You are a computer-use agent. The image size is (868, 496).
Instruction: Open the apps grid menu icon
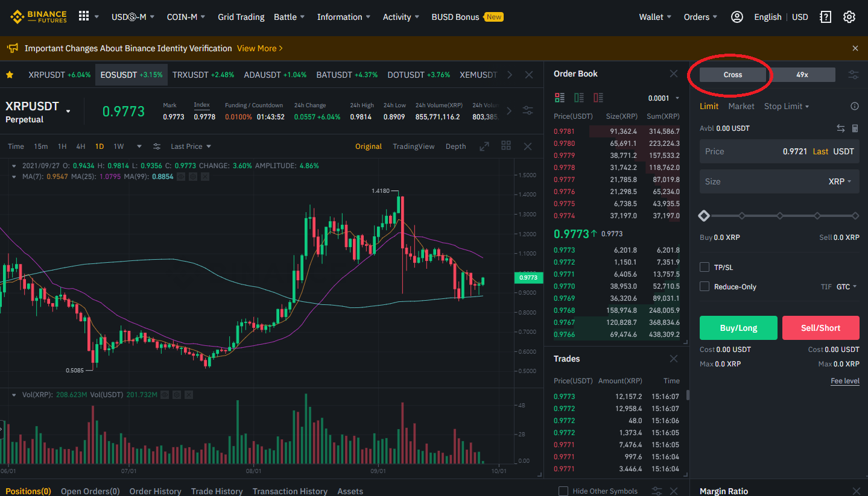pyautogui.click(x=84, y=16)
